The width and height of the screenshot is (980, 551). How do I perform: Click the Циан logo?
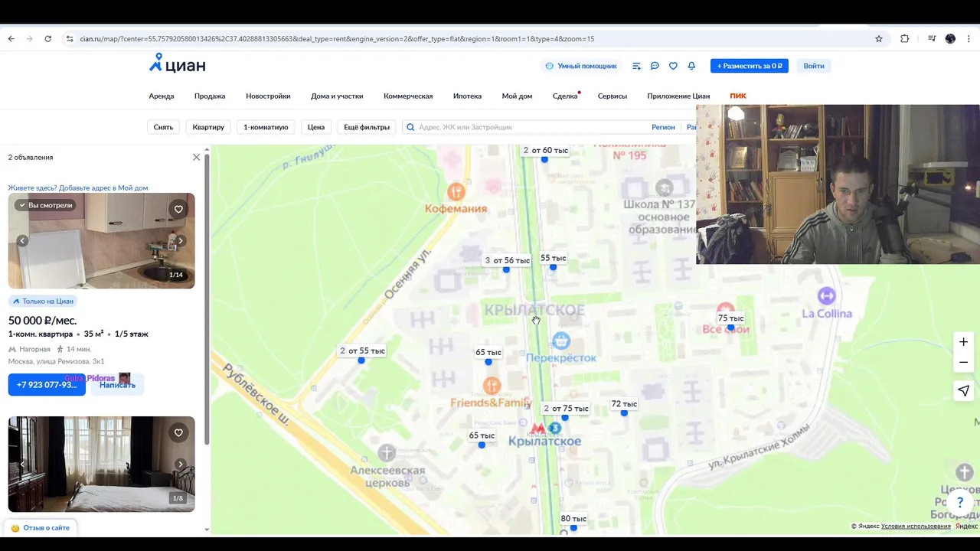click(x=177, y=64)
